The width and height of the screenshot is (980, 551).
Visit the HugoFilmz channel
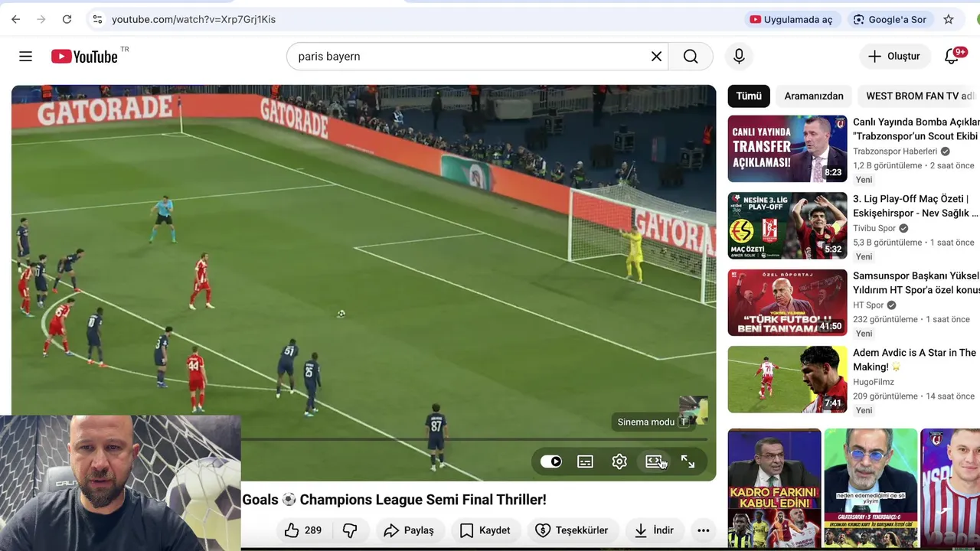(x=874, y=382)
